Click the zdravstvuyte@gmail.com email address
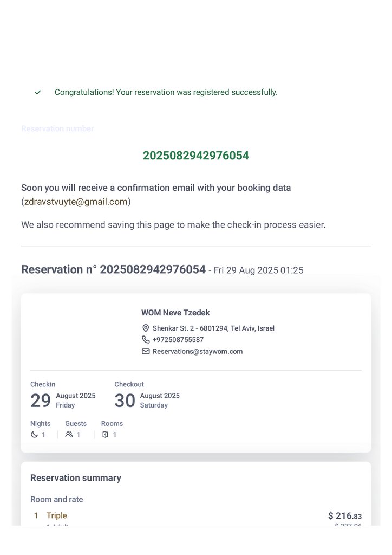 [x=76, y=202]
